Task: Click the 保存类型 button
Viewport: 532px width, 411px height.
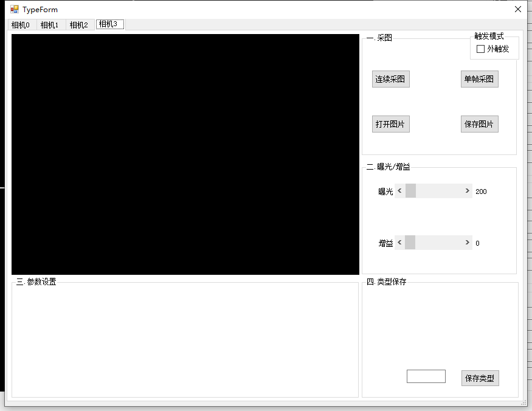Action: click(x=480, y=378)
